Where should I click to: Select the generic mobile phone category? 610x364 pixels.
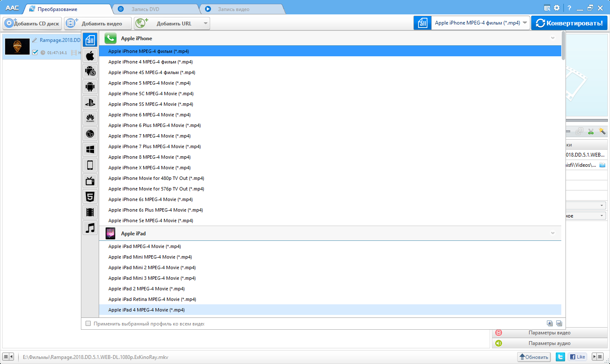(90, 165)
